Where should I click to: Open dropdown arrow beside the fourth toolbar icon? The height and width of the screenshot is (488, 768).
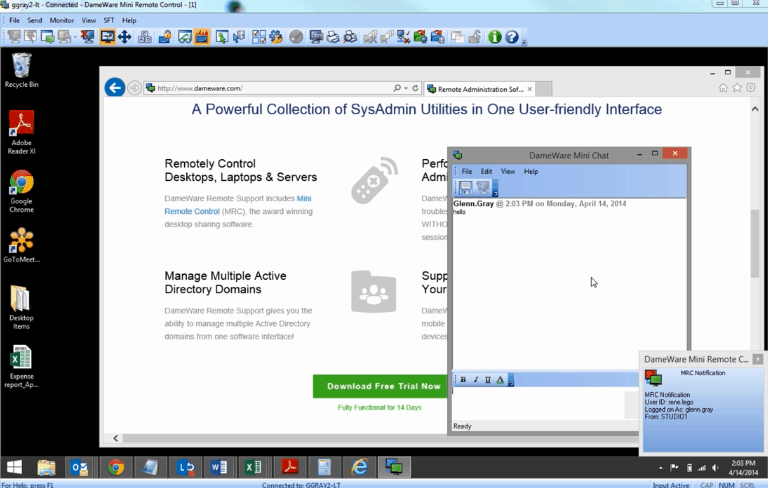tap(75, 37)
